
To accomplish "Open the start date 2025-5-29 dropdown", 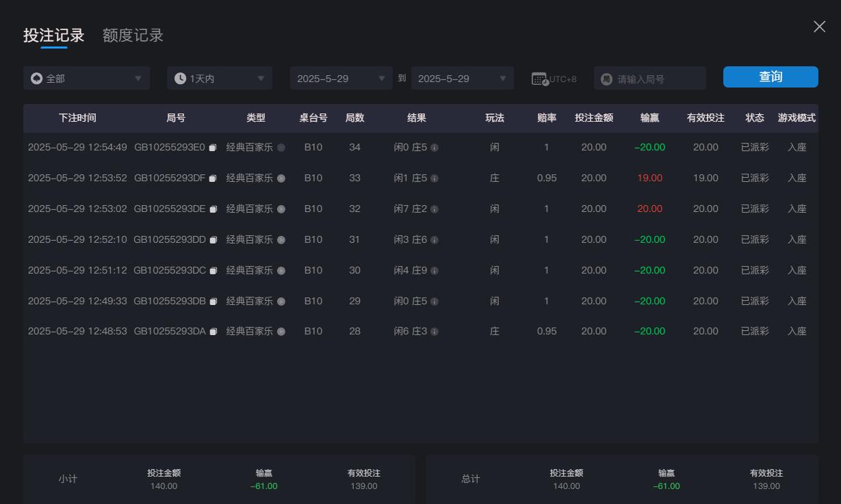I will point(341,78).
